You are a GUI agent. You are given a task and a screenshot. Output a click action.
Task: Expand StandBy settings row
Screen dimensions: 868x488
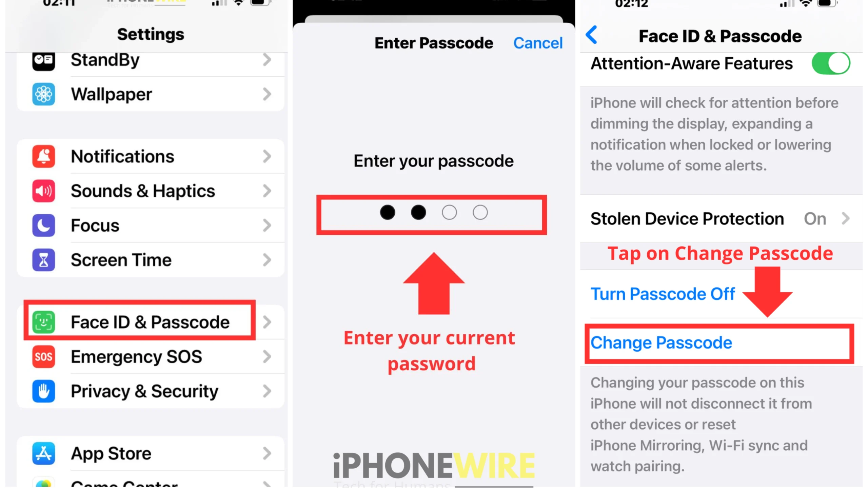pyautogui.click(x=150, y=60)
